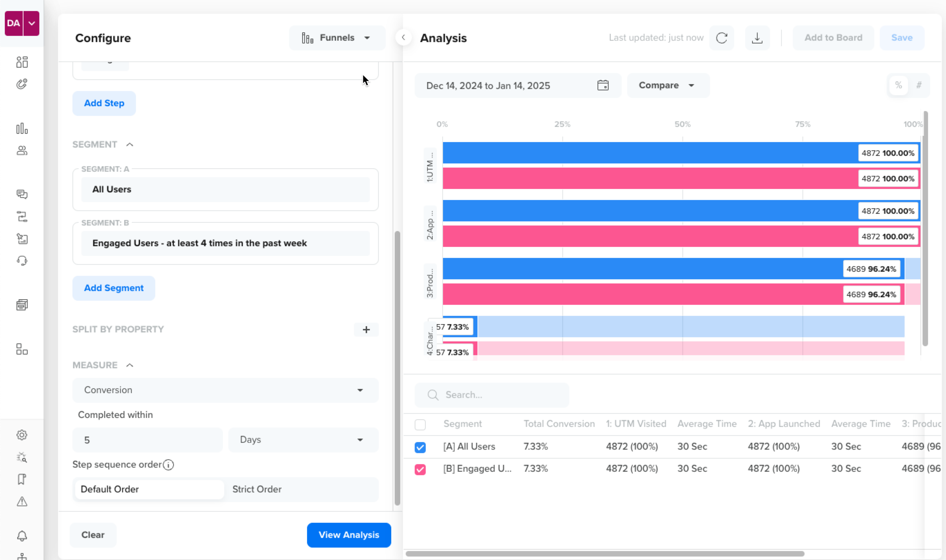Open the apps grid sidebar icon
This screenshot has height=560, width=946.
pos(22,349)
